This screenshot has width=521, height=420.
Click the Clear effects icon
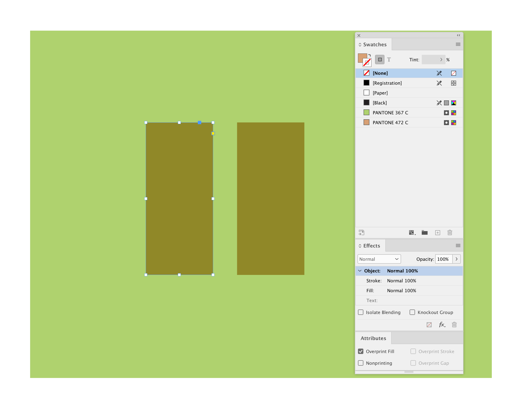[429, 325]
